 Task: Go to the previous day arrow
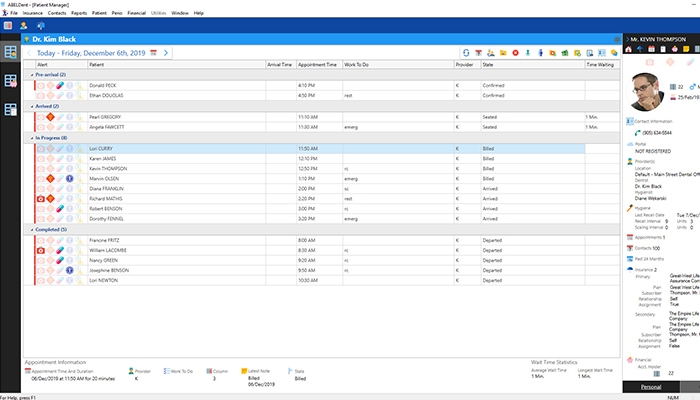pos(30,52)
